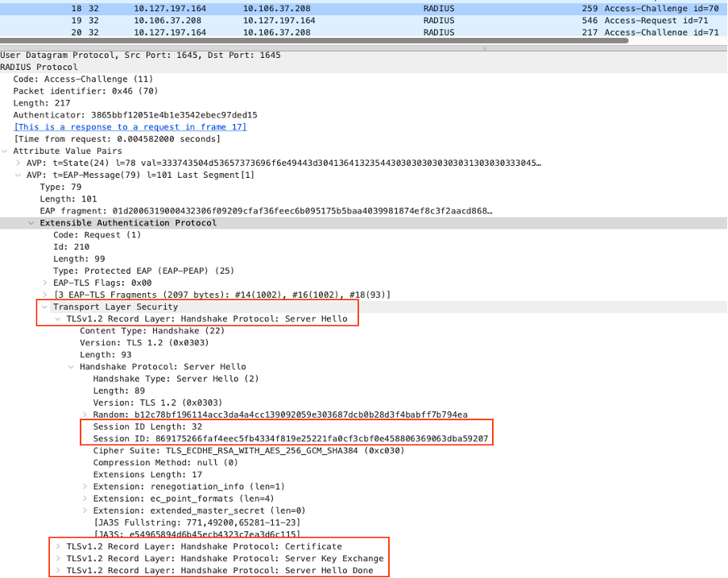
Task: Select Packet identifier: 0x46 (70) field
Action: (85, 91)
